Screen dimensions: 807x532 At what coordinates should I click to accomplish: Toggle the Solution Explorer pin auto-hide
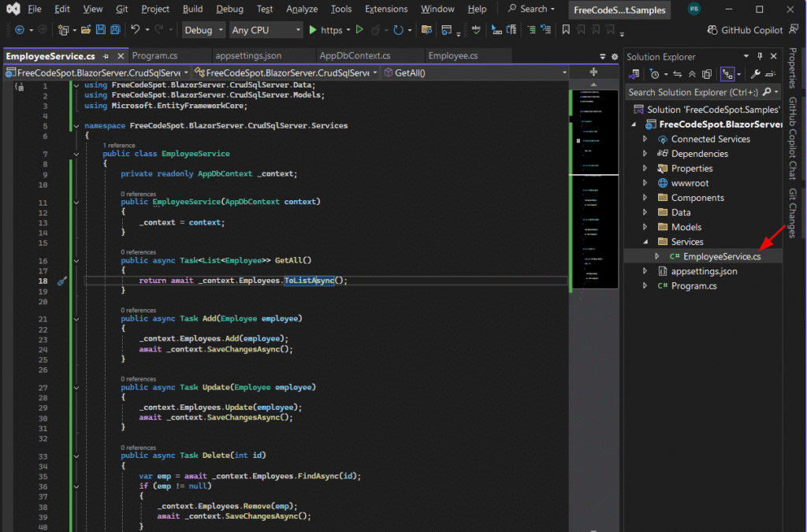click(x=760, y=57)
